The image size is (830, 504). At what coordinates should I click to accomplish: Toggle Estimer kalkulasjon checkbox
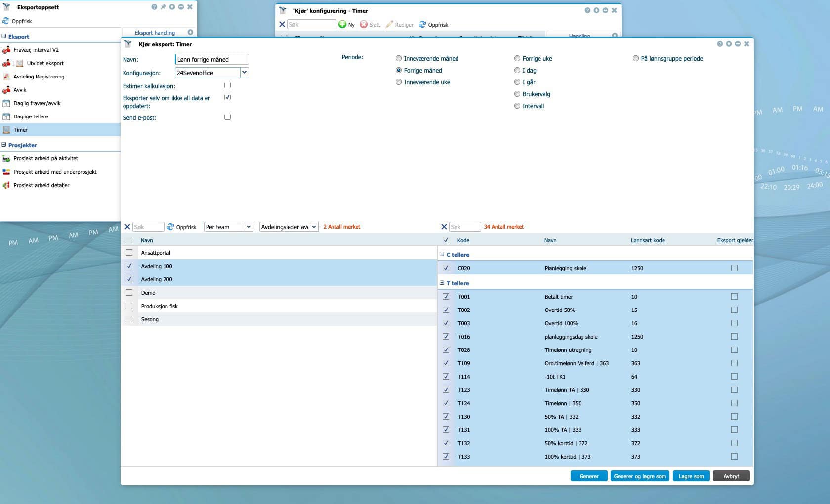227,85
